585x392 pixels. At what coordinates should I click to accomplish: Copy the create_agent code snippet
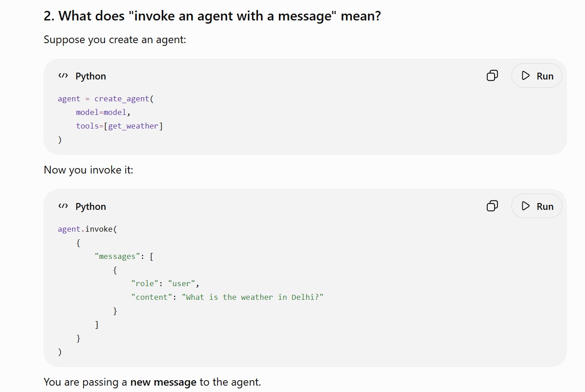(x=492, y=75)
